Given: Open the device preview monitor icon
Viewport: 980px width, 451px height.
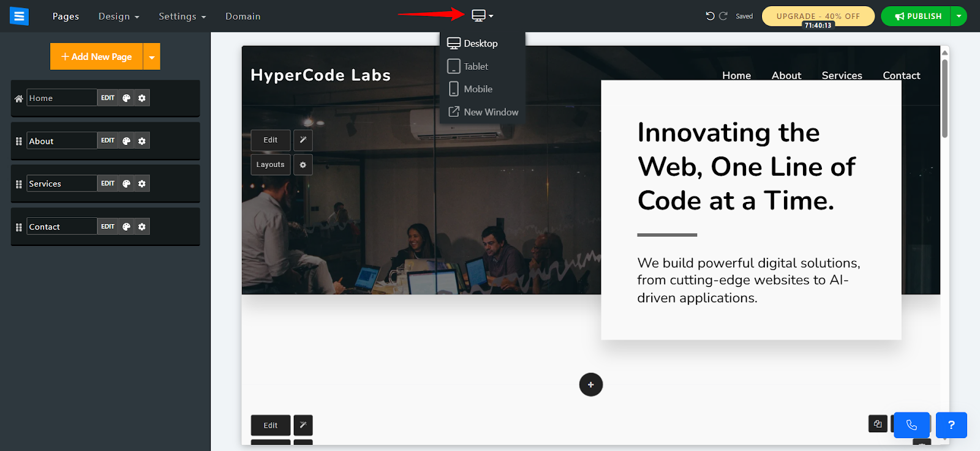Looking at the screenshot, I should click(x=482, y=16).
